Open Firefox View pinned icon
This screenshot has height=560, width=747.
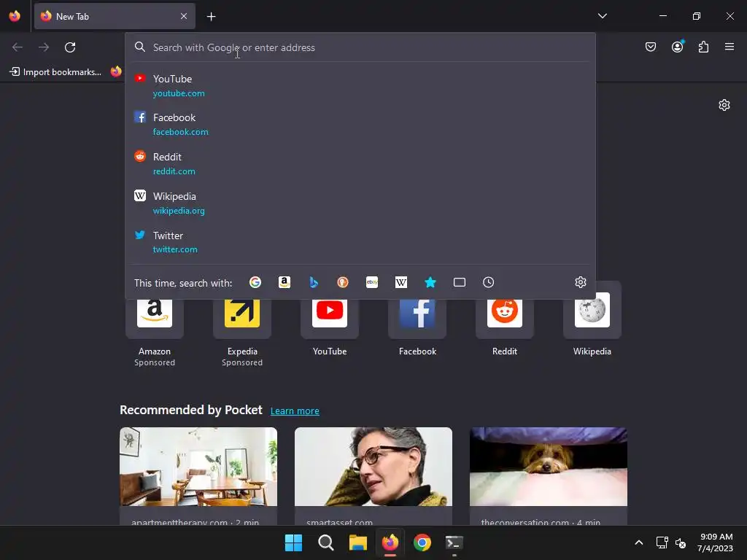point(15,16)
